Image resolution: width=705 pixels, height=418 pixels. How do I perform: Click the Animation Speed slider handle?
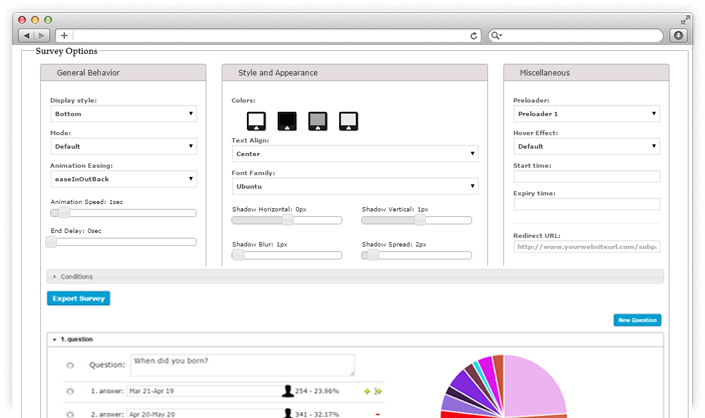64,213
